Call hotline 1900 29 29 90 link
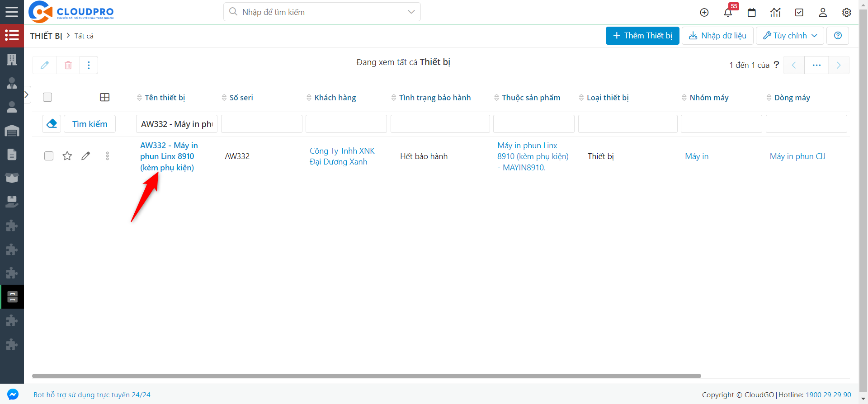This screenshot has width=868, height=404. tap(828, 395)
